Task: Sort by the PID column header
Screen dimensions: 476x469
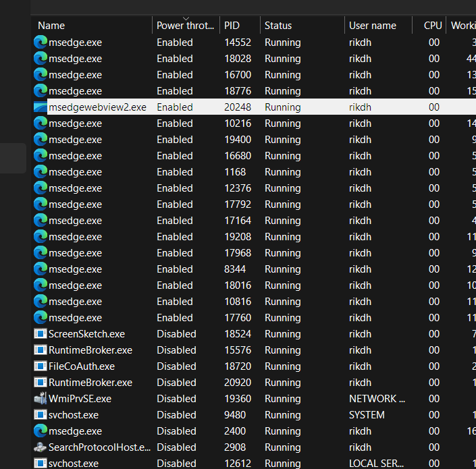Action: point(240,26)
